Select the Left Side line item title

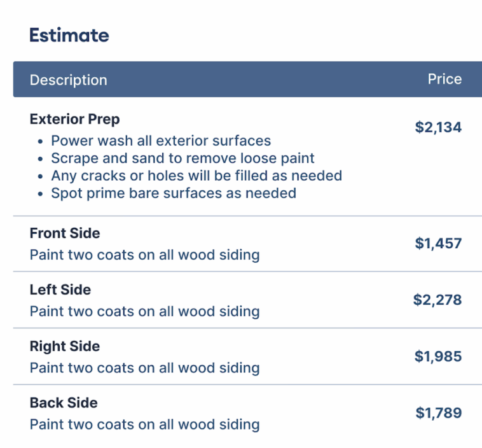pyautogui.click(x=60, y=290)
